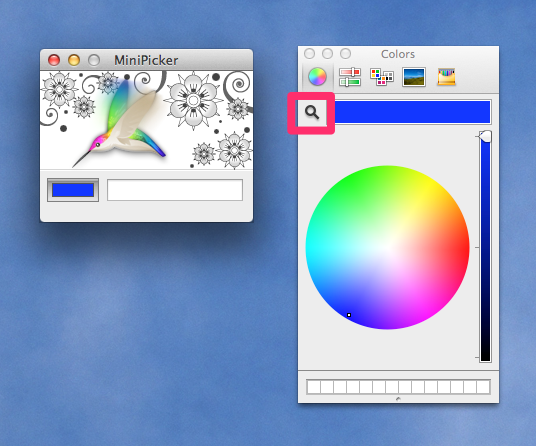
Task: Minimize MiniPicker using the yellow button
Action: pyautogui.click(x=74, y=60)
